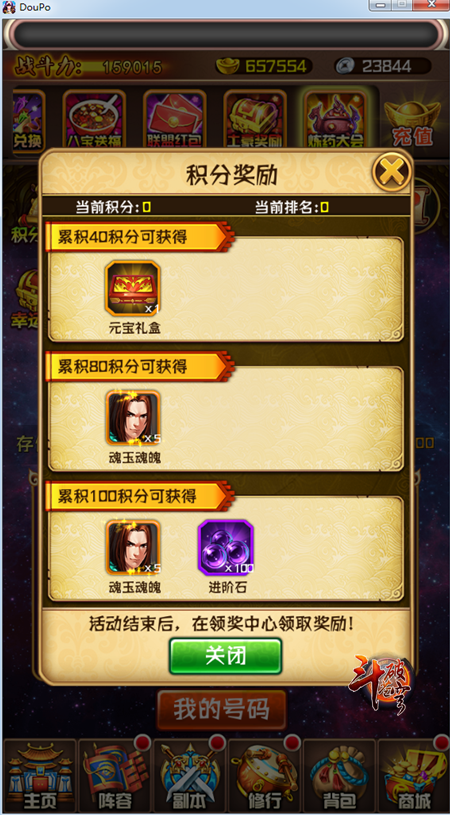Open the 副本 crossed swords tab
Image resolution: width=450 pixels, height=815 pixels.
[x=190, y=776]
